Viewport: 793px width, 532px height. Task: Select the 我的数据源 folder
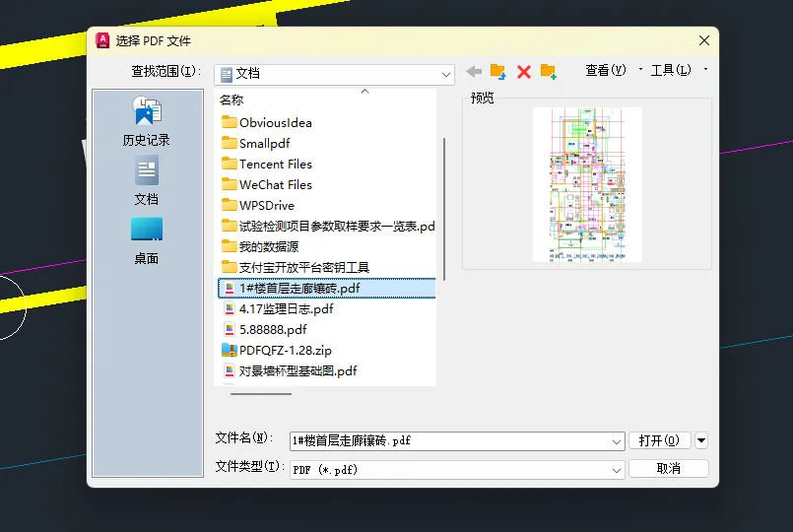click(x=260, y=246)
